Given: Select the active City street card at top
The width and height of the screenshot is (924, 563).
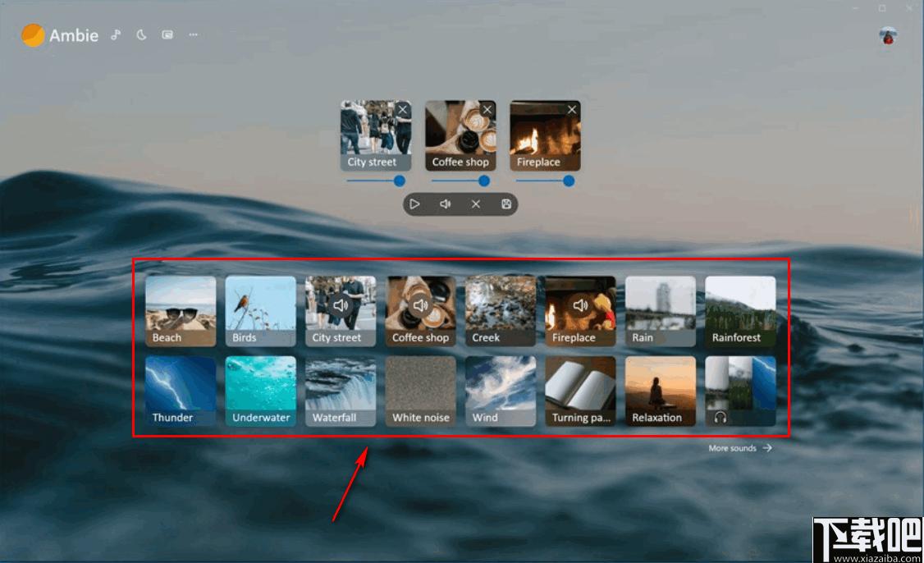Looking at the screenshot, I should (376, 135).
